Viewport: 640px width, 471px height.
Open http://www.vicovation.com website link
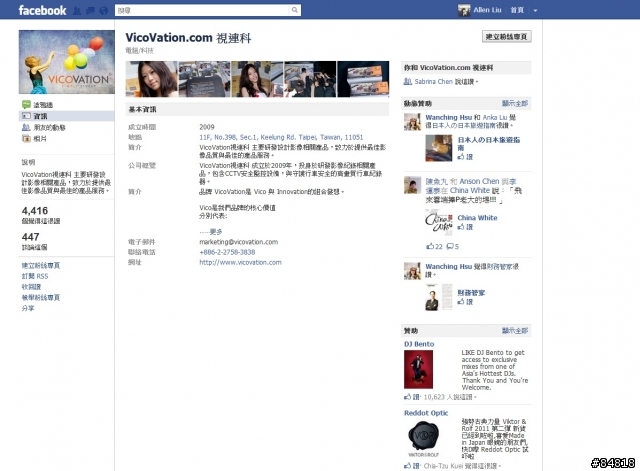coord(240,262)
